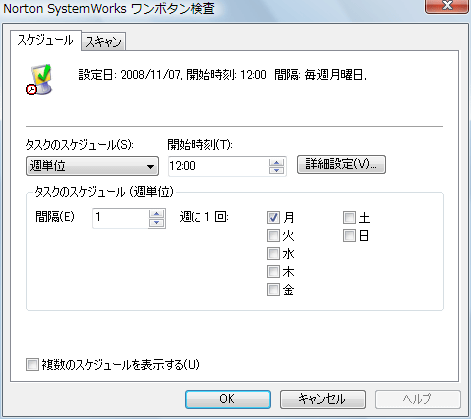Check the 土 (Saturday) checkbox
This screenshot has width=471, height=419.
click(x=349, y=218)
